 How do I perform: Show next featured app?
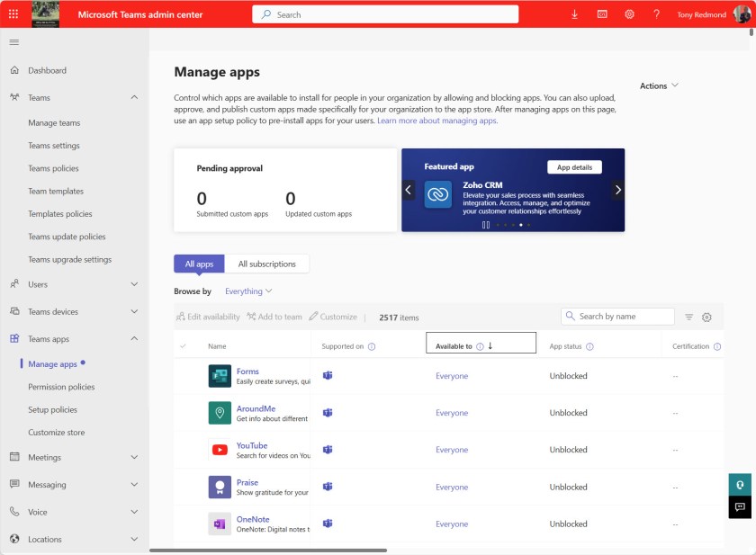coord(618,190)
